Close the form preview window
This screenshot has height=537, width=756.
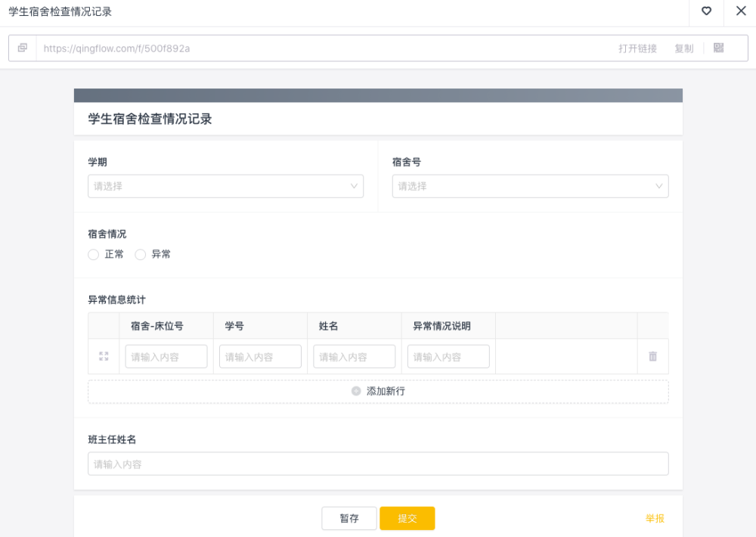point(741,11)
